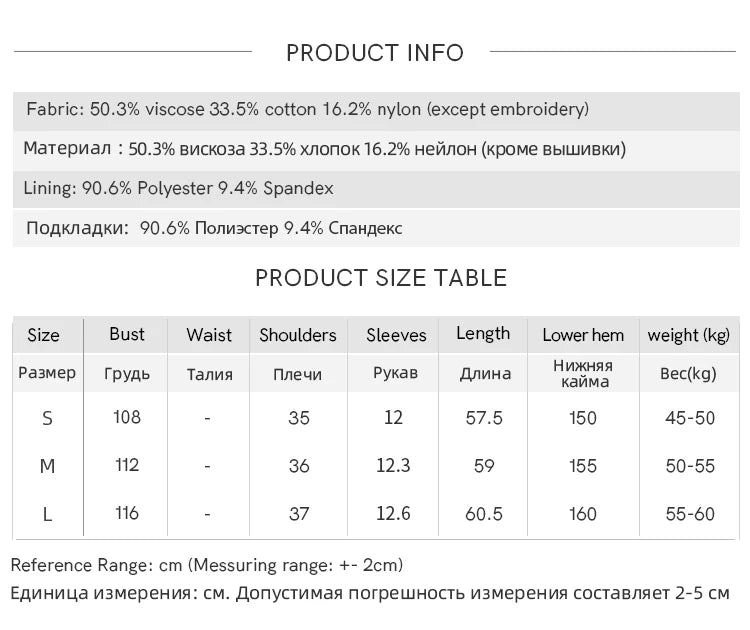Select the size S row label
The height and width of the screenshot is (630, 750).
47,419
